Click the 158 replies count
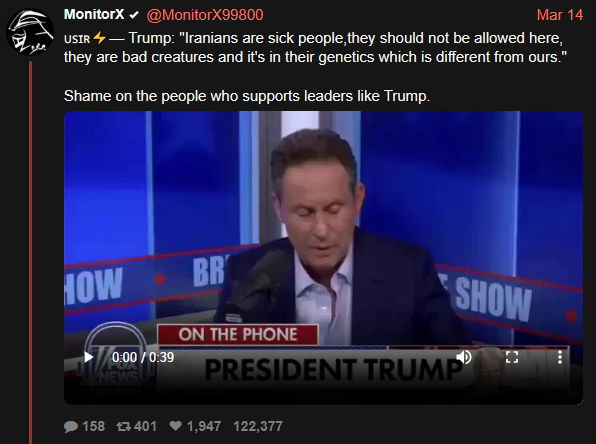 (x=94, y=427)
